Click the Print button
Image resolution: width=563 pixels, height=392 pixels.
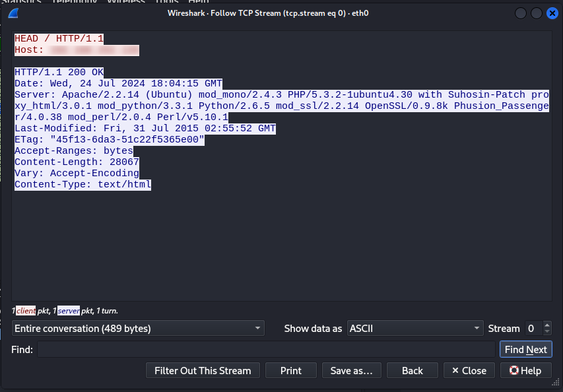pyautogui.click(x=291, y=370)
